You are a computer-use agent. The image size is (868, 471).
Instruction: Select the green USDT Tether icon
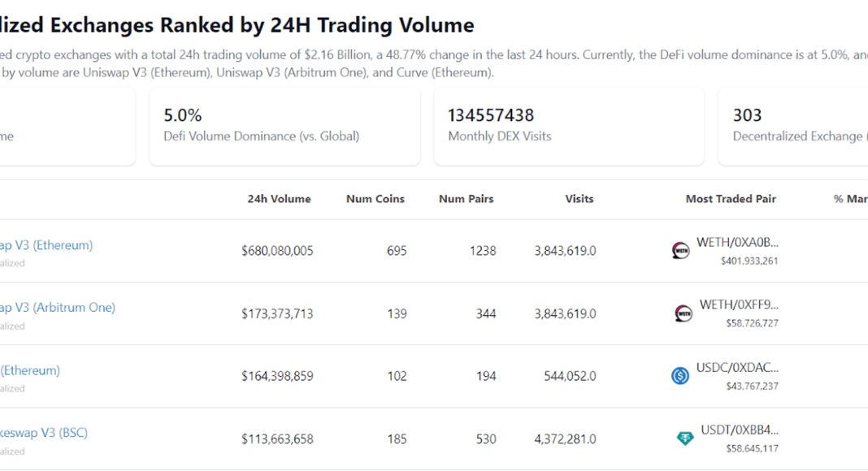click(685, 439)
